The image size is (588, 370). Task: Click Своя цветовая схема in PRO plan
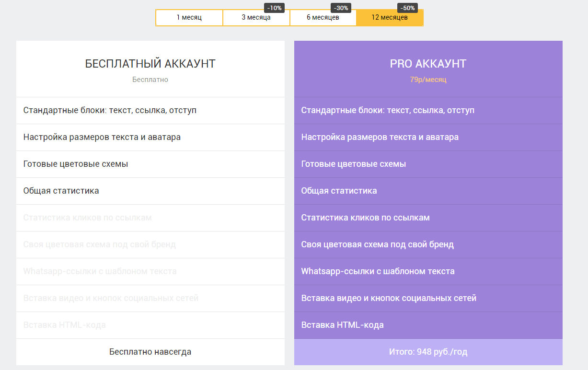click(377, 244)
